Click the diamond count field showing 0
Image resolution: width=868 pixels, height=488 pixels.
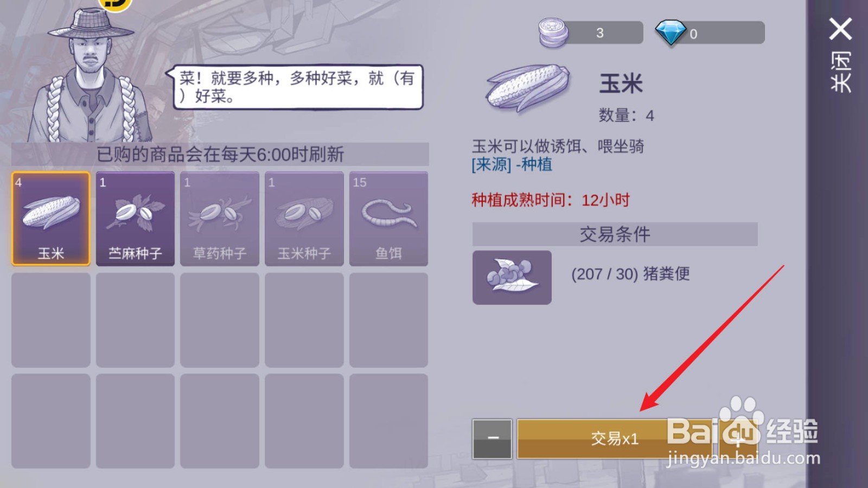click(722, 33)
